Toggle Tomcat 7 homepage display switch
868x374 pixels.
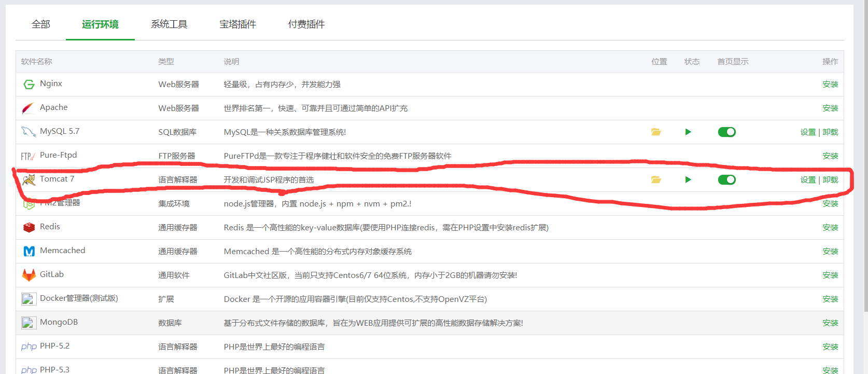point(727,179)
